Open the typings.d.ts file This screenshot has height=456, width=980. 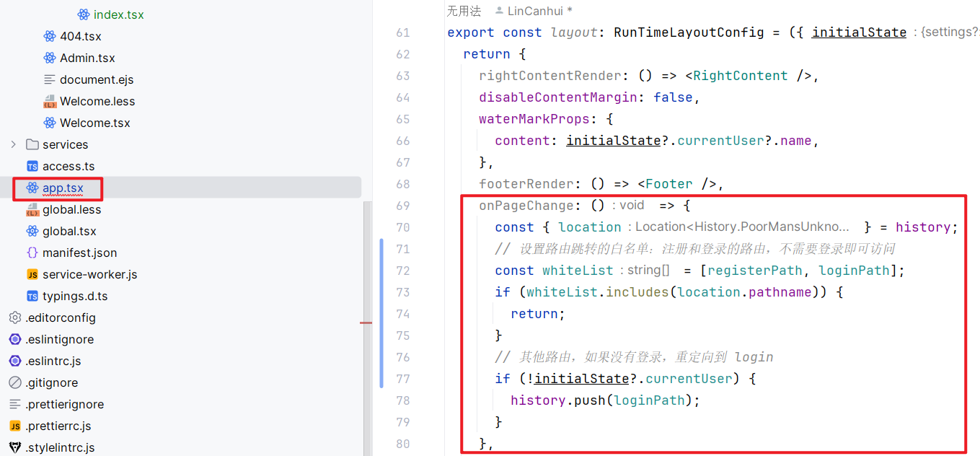(x=75, y=296)
